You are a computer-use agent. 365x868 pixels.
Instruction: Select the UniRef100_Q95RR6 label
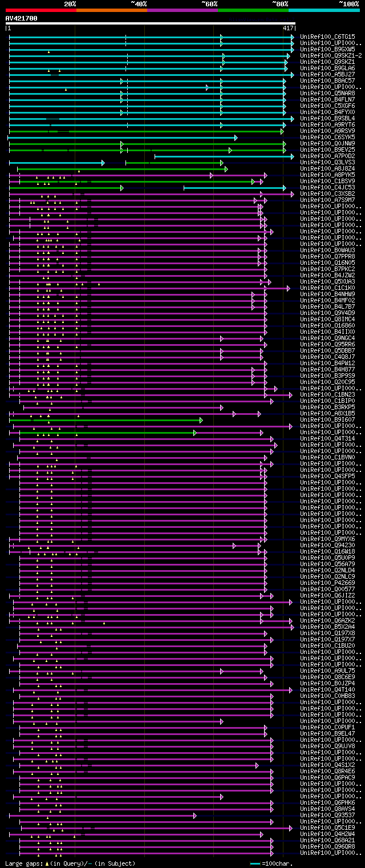coord(327,344)
